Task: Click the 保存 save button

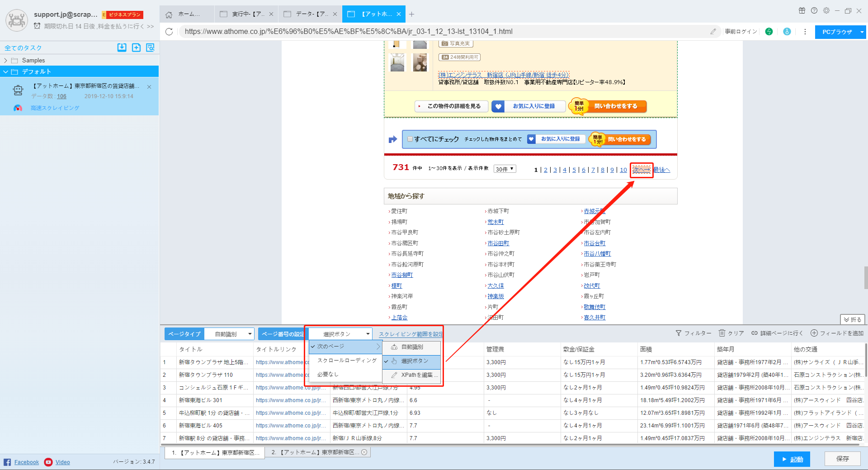Action: pos(842,459)
